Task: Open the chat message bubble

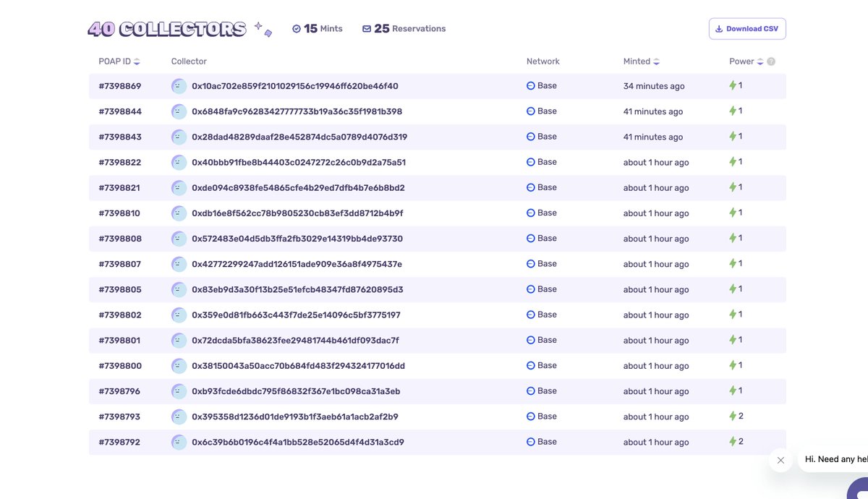Action: [x=833, y=460]
